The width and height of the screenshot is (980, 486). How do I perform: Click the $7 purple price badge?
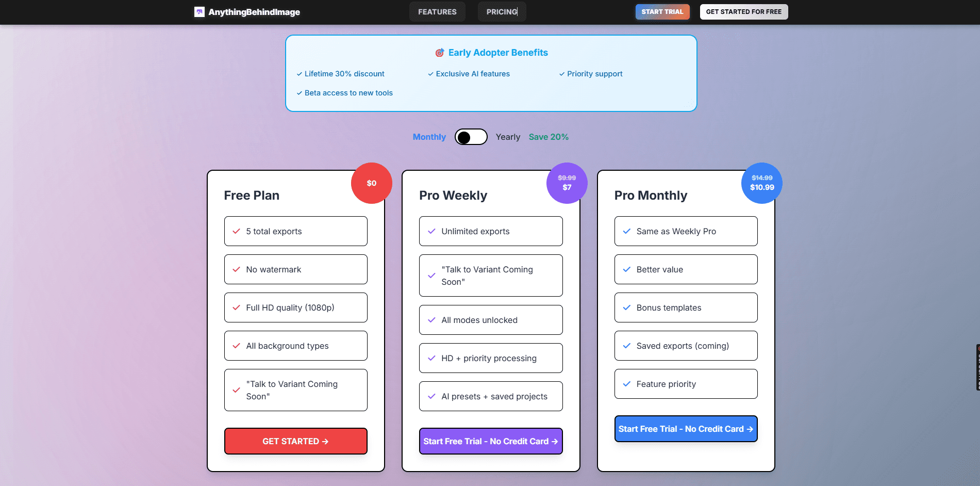567,183
